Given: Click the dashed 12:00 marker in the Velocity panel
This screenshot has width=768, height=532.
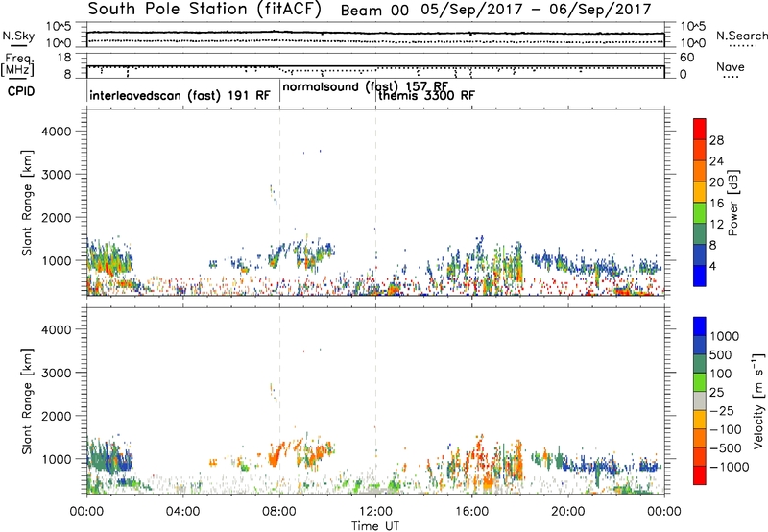Looking at the screenshot, I should click(x=375, y=400).
